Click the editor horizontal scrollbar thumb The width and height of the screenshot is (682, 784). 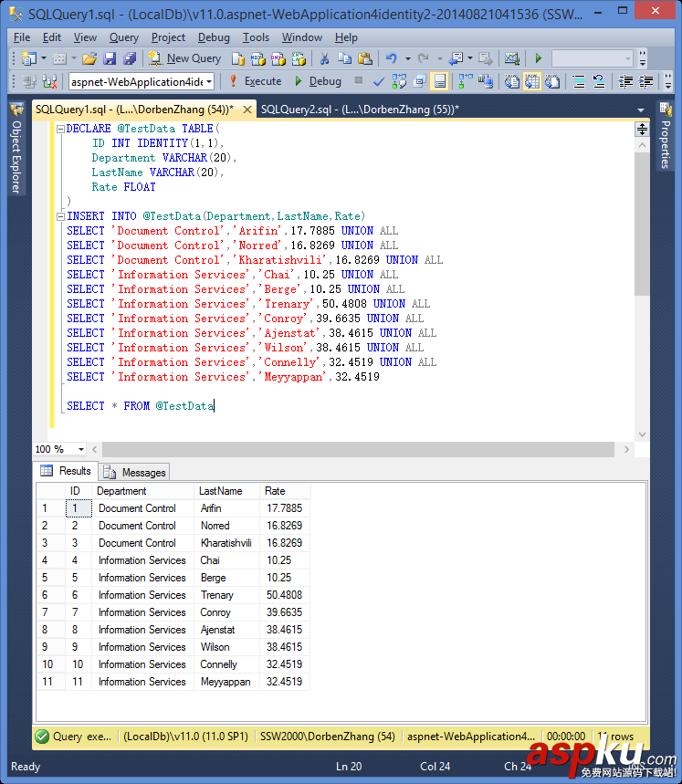[358, 450]
